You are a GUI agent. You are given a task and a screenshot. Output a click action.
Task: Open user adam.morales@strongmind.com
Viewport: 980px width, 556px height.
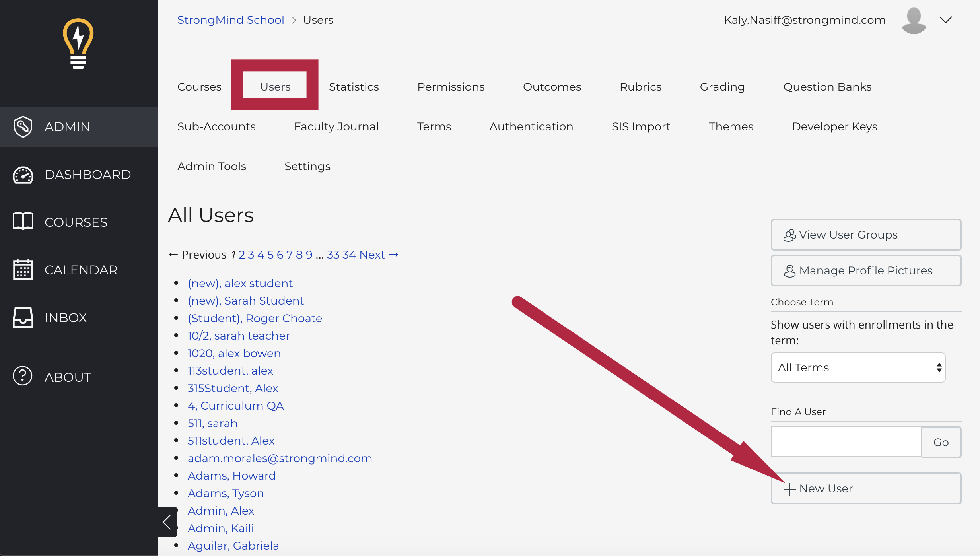(x=280, y=458)
